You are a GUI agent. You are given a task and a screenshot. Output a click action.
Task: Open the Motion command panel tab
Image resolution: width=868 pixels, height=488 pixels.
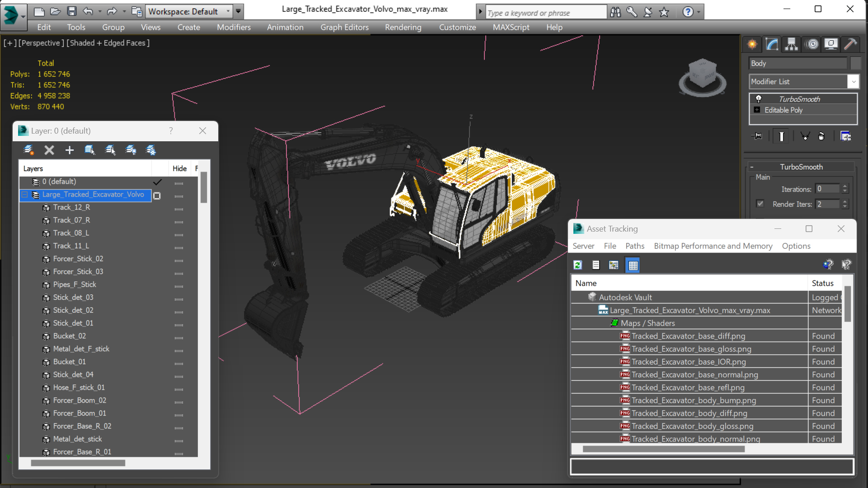coord(812,44)
